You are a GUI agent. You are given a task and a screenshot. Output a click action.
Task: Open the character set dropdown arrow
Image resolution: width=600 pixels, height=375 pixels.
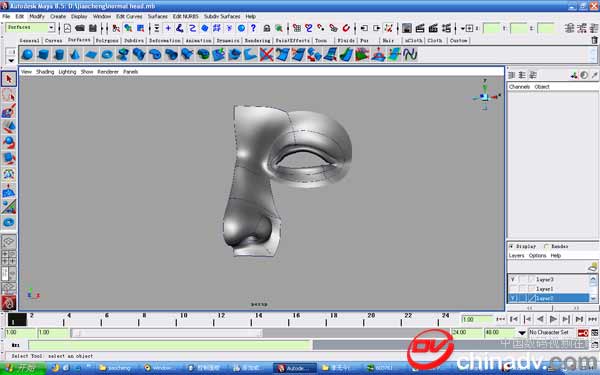522,333
